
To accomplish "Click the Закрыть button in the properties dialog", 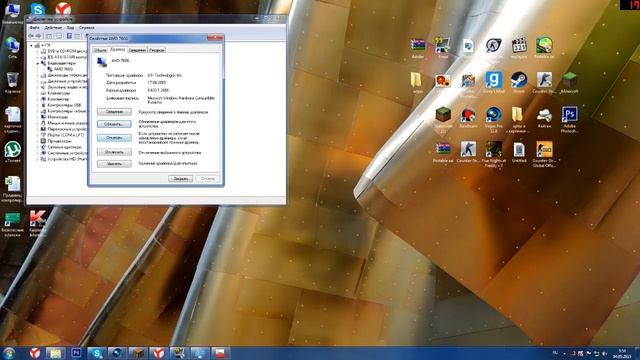I will point(180,178).
